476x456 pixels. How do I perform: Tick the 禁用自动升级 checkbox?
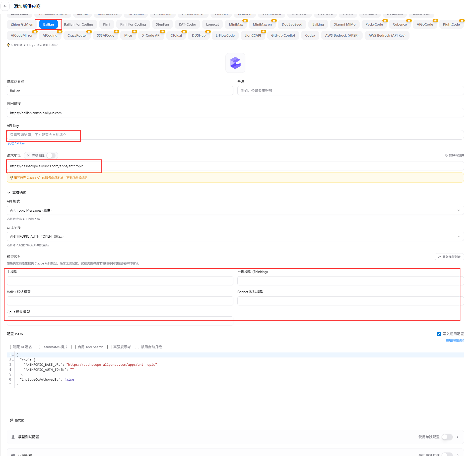[x=137, y=347]
